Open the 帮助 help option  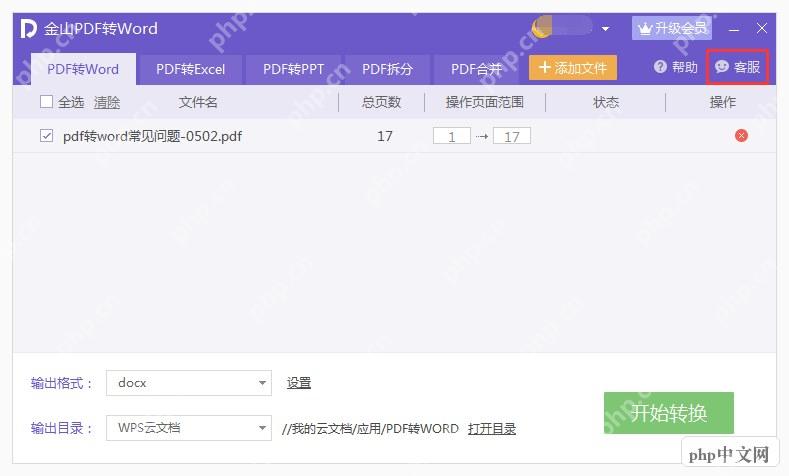coord(676,67)
